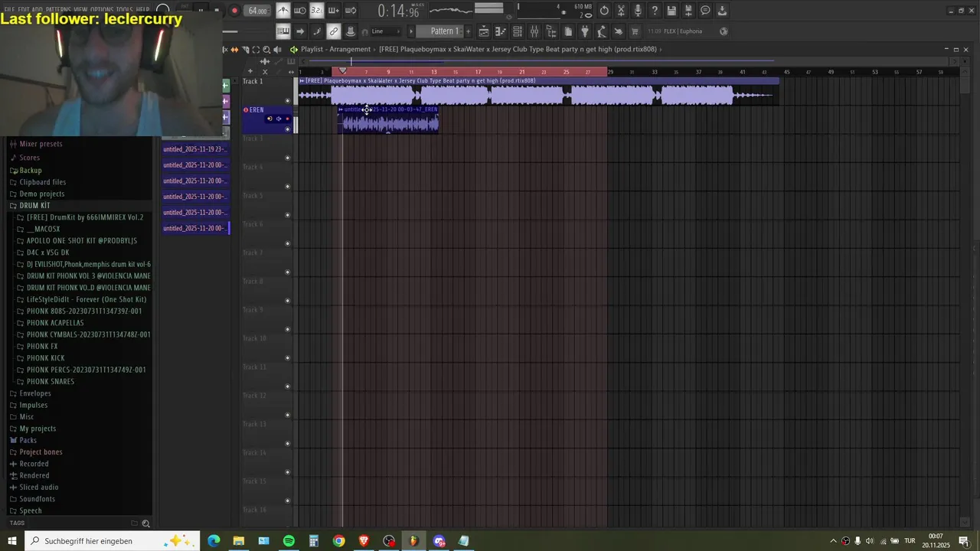This screenshot has height=551, width=980.
Task: Open Google Chrome from the taskbar
Action: click(338, 541)
